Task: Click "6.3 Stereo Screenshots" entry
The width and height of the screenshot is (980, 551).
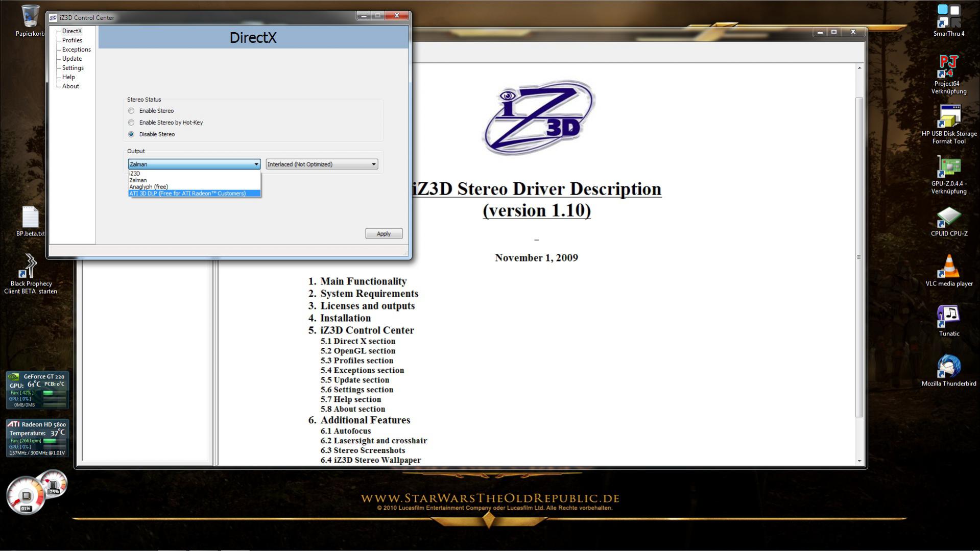Action: coord(363,450)
